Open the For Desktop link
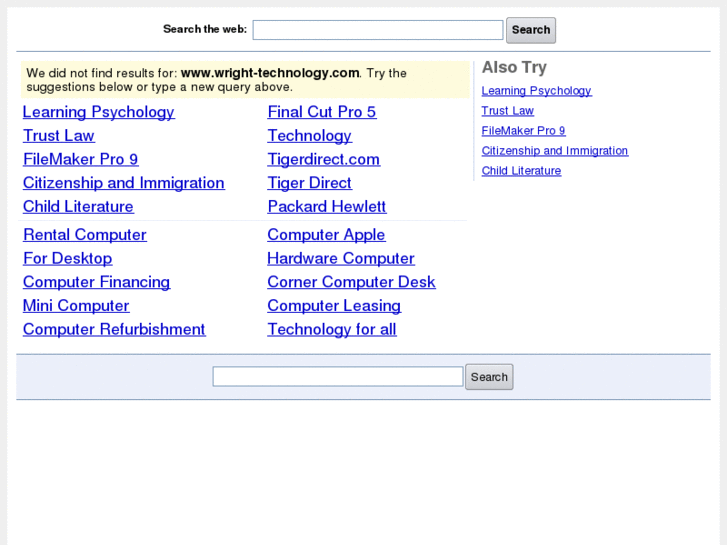Screen dimensions: 727x545 68,258
